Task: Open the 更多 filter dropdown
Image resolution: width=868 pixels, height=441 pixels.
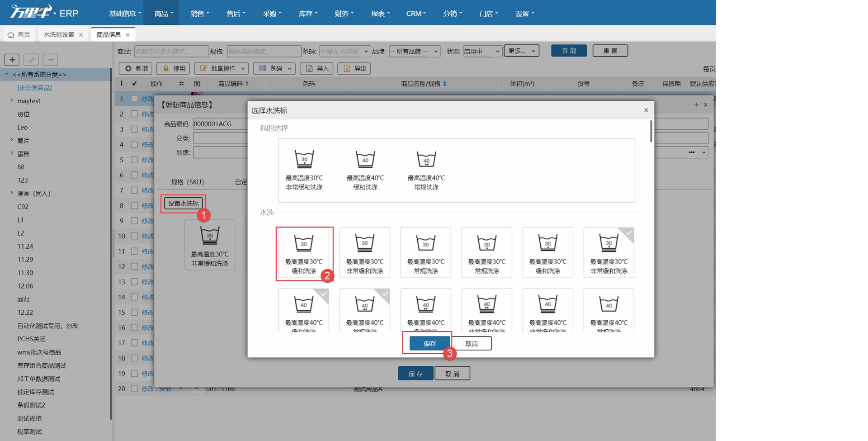Action: [521, 51]
